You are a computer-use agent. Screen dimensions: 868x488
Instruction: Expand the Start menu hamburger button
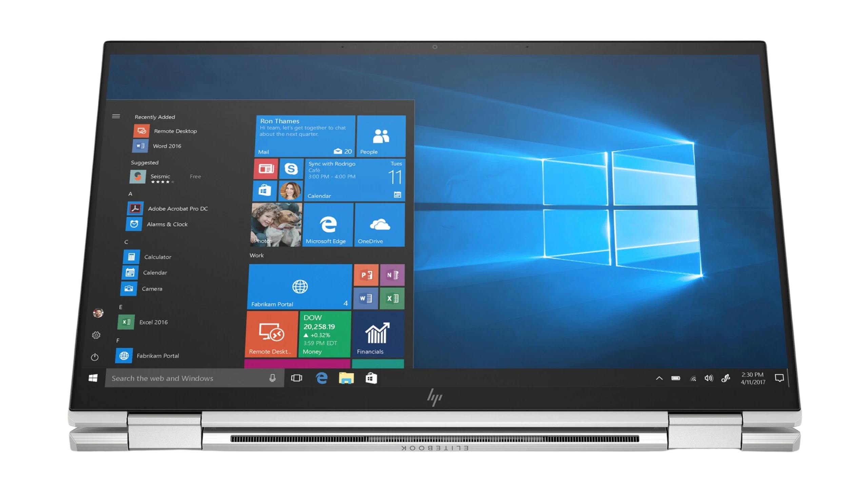coord(116,116)
